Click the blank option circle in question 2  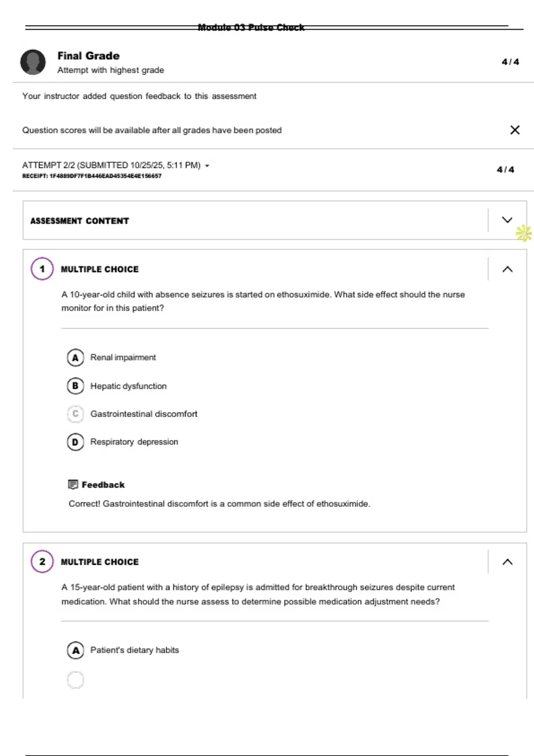click(76, 680)
